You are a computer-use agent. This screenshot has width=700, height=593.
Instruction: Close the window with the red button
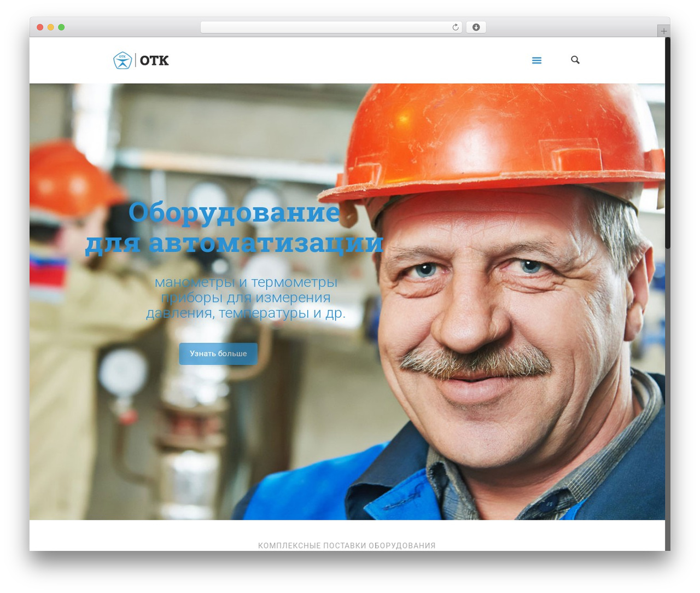40,27
